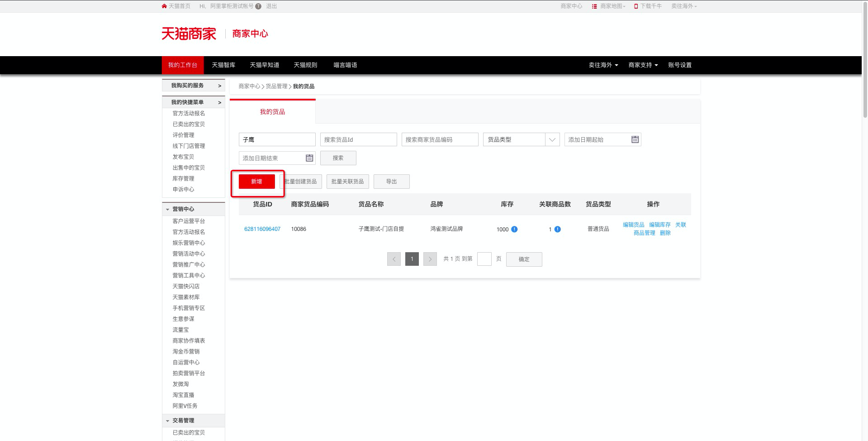The width and height of the screenshot is (868, 441).
Task: Click the 批量关联货品 button
Action: (347, 182)
